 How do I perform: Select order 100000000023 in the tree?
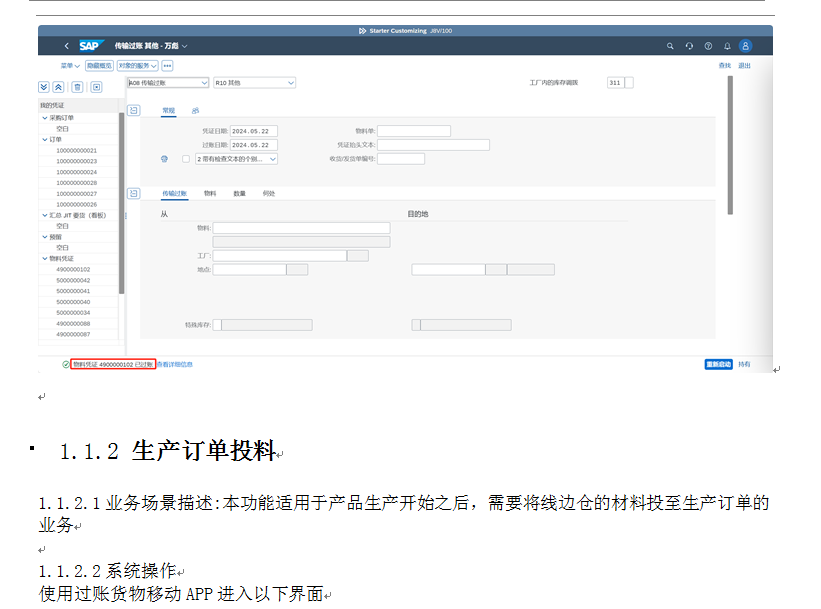77,161
